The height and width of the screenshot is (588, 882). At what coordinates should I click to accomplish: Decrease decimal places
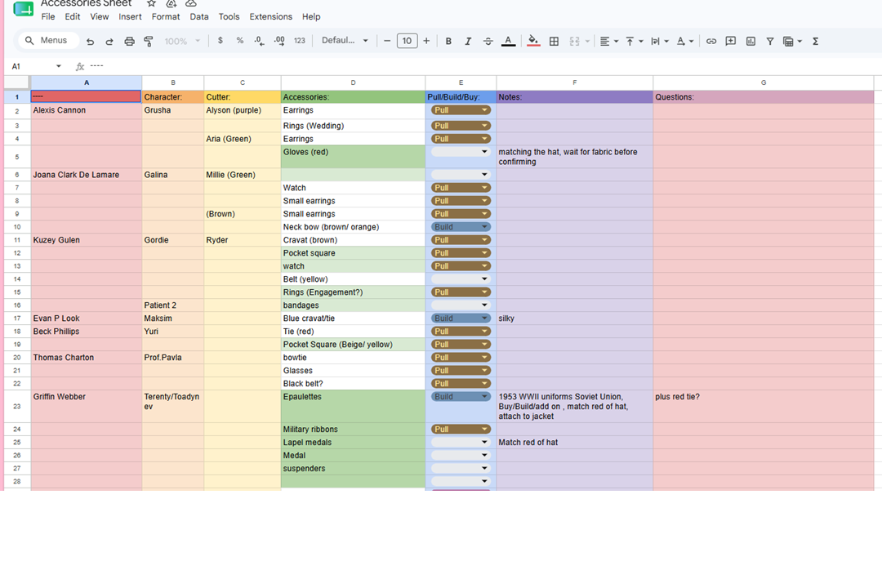click(x=260, y=41)
